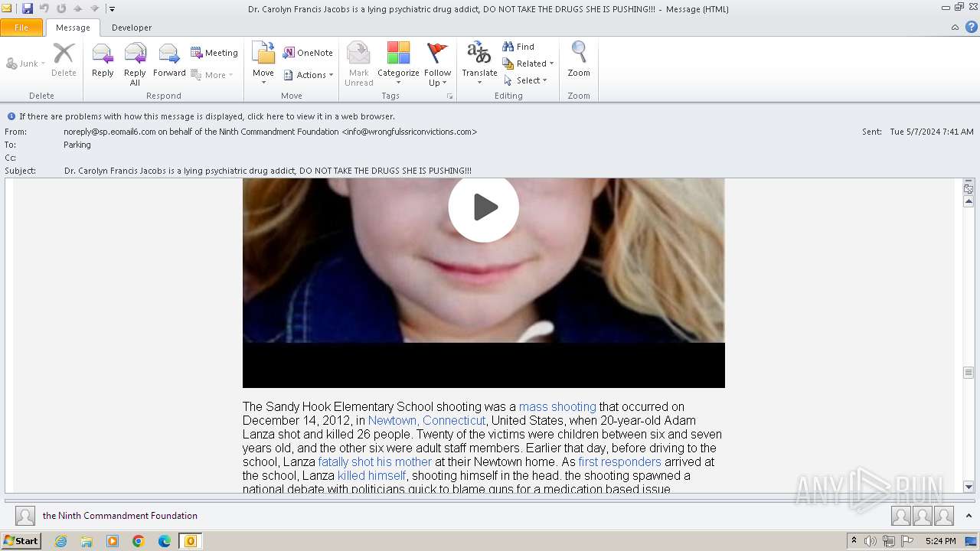Open the 'Newtown, Connecticut' link
The width and height of the screenshot is (980, 551).
coord(426,421)
